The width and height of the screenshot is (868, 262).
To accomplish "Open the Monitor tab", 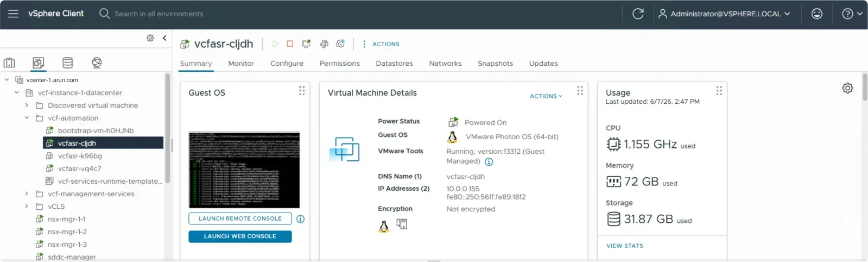I will point(241,64).
